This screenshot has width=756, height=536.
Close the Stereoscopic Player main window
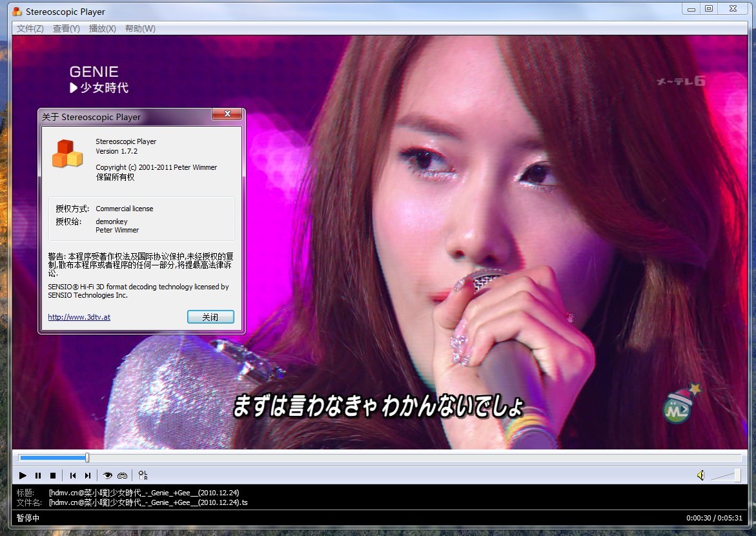(733, 8)
